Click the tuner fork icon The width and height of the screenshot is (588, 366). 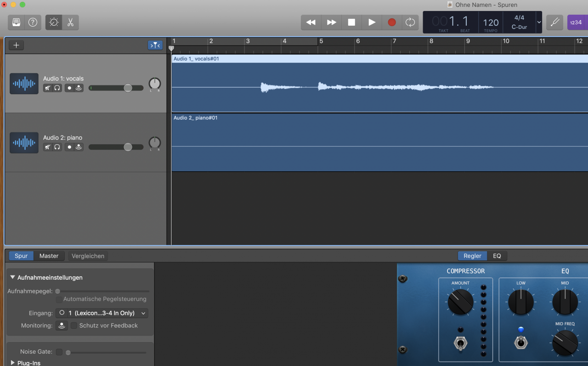click(x=554, y=22)
